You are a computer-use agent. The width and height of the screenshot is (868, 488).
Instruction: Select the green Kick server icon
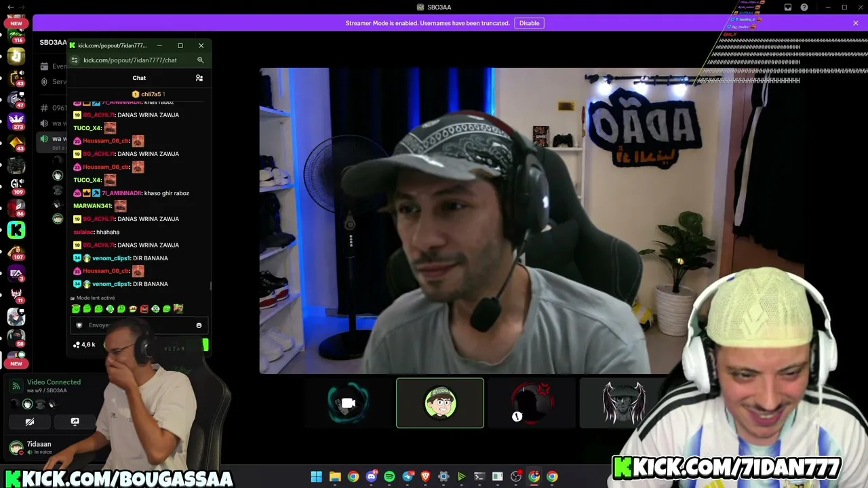tap(16, 230)
